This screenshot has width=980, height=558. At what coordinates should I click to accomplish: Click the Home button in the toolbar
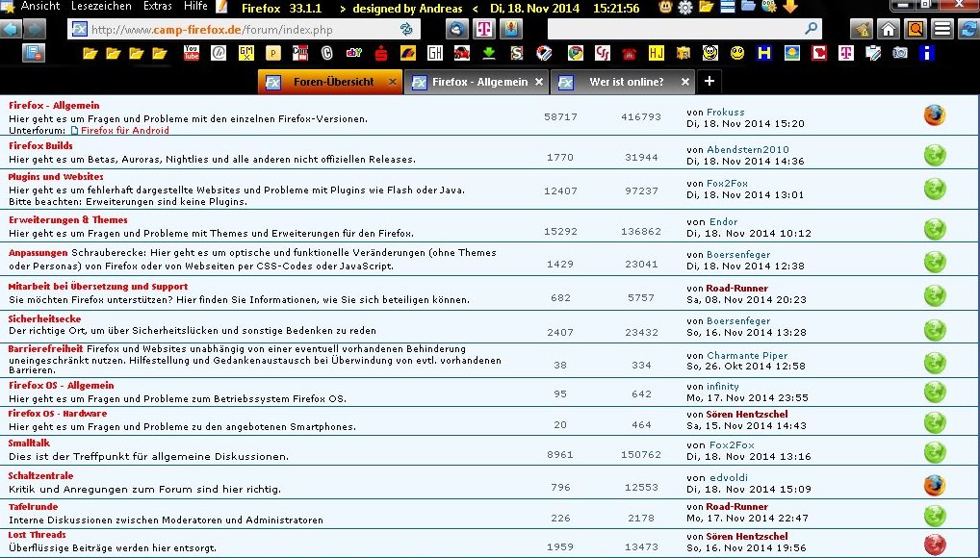click(889, 29)
